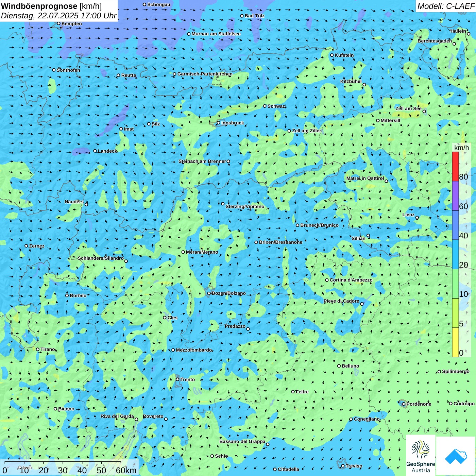Click the Lienz location dot

[417, 218]
